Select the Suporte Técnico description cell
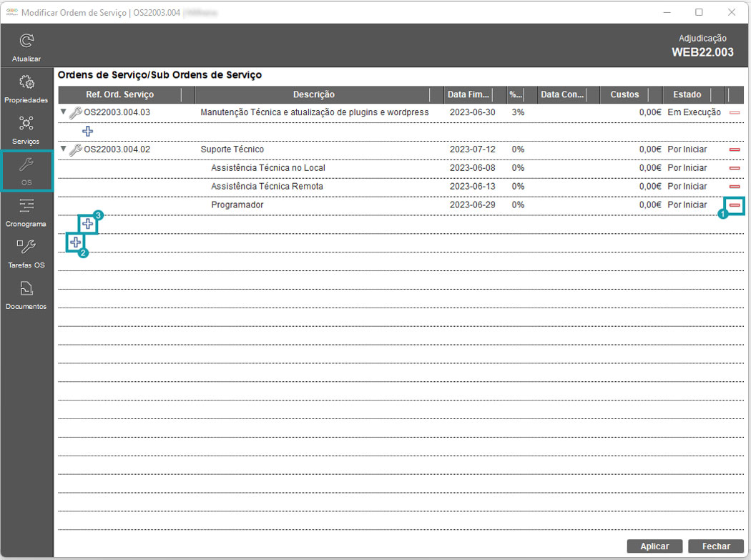 click(232, 149)
